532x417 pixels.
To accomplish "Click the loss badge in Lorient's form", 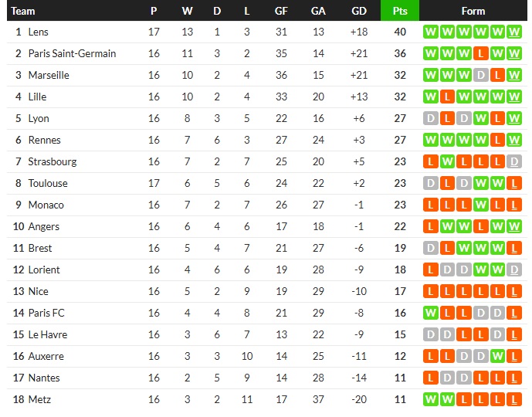I will click(430, 270).
